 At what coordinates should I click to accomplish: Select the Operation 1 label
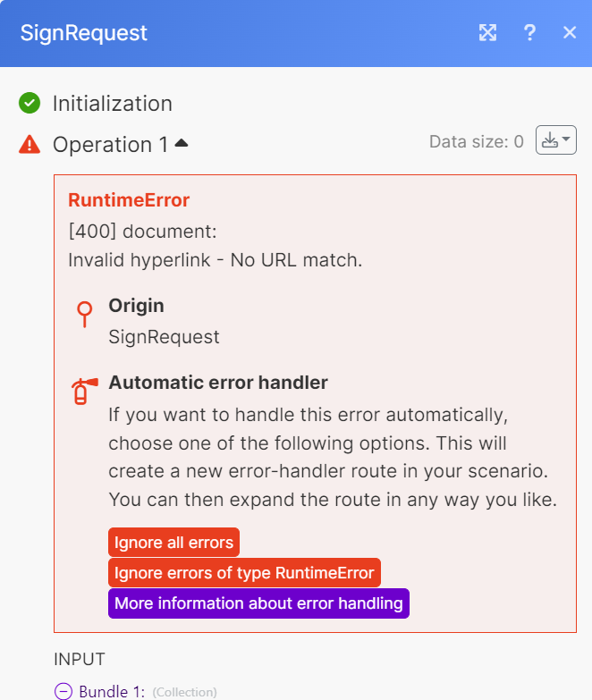point(110,145)
